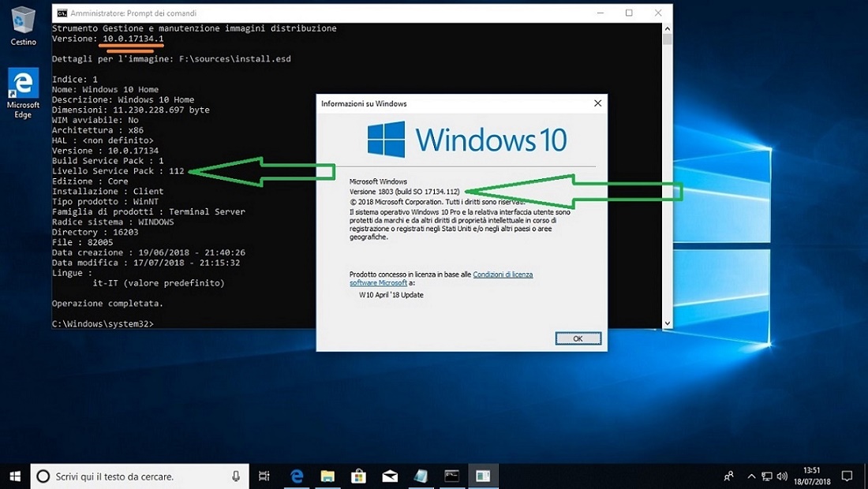868x489 pixels.
Task: Activate the Cortana microphone icon
Action: 236,476
